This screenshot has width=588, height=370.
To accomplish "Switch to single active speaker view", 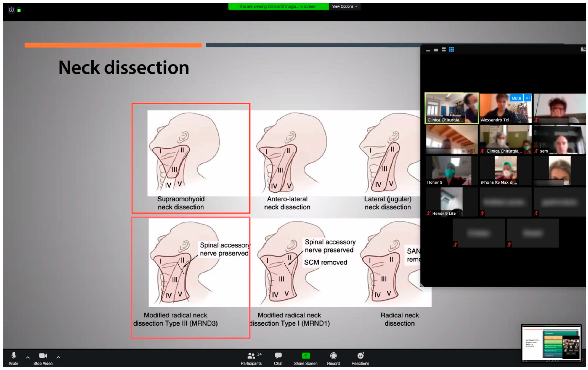I will click(436, 50).
